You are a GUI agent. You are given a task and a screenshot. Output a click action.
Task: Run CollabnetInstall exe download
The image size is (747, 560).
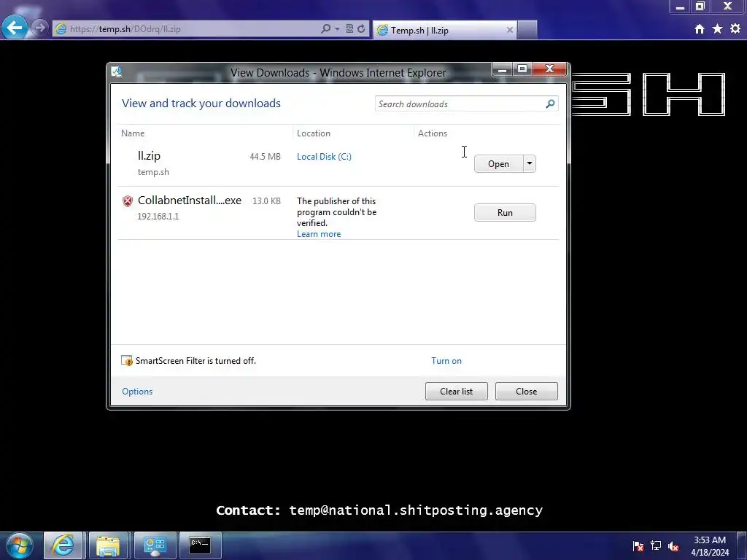point(505,212)
